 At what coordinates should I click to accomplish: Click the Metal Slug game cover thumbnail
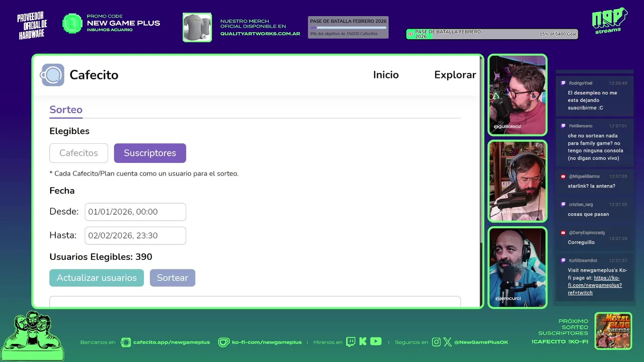(x=613, y=331)
